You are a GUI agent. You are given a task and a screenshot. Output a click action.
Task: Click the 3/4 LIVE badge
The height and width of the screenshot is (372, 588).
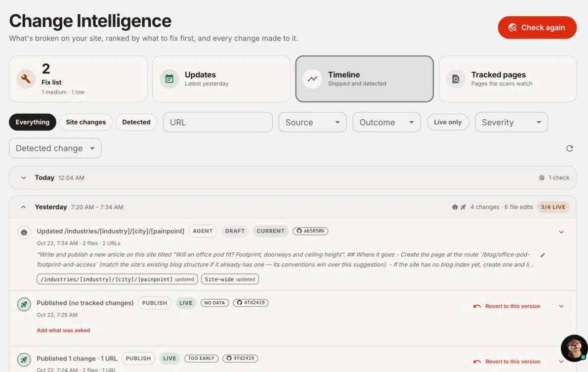click(553, 207)
